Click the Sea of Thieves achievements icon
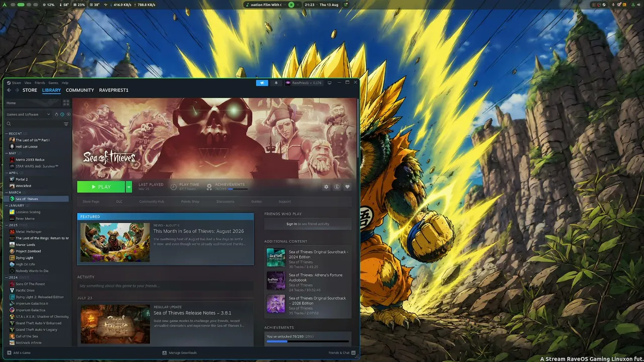The width and height of the screenshot is (644, 362). click(209, 187)
